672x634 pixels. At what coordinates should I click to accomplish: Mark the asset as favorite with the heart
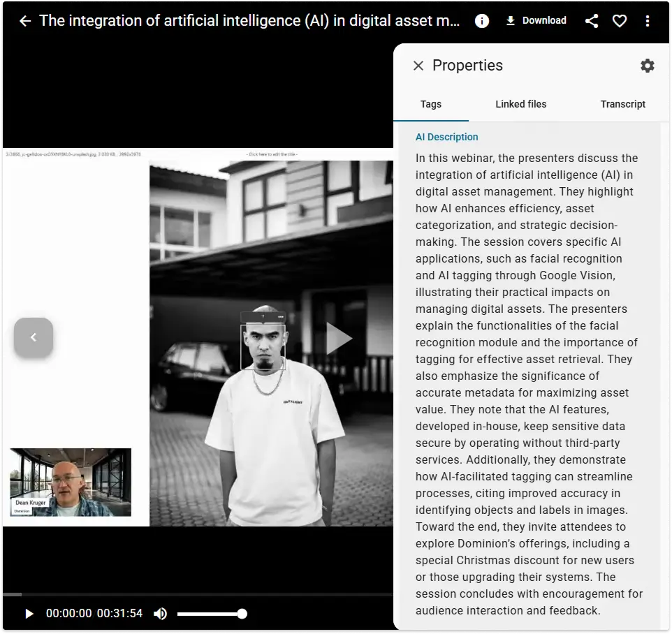click(620, 21)
